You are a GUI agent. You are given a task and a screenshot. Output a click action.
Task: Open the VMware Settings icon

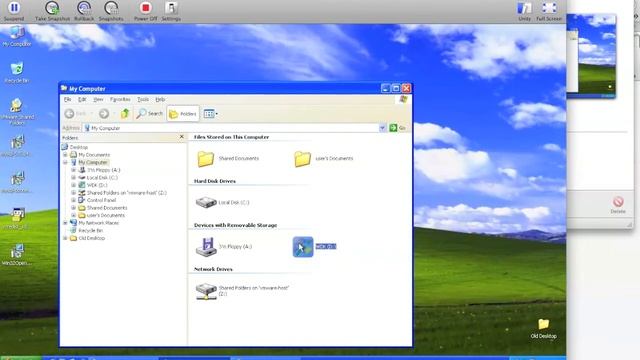[x=171, y=11]
